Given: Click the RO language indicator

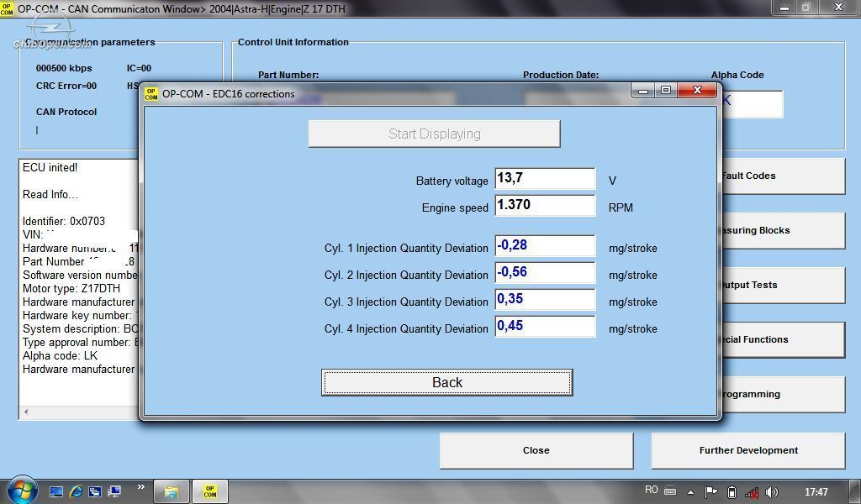Looking at the screenshot, I should pyautogui.click(x=652, y=490).
